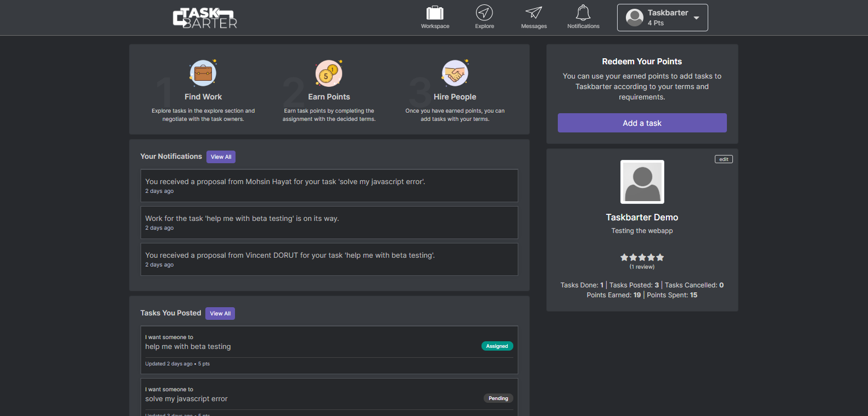The height and width of the screenshot is (416, 868).
Task: Click the 'Taskbarter Demo' profile name
Action: pyautogui.click(x=642, y=218)
